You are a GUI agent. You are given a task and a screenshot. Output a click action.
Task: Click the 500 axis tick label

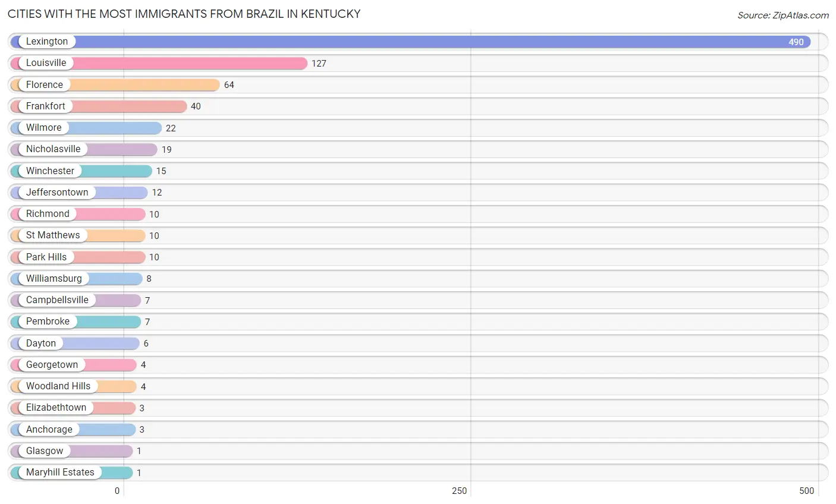click(x=807, y=491)
